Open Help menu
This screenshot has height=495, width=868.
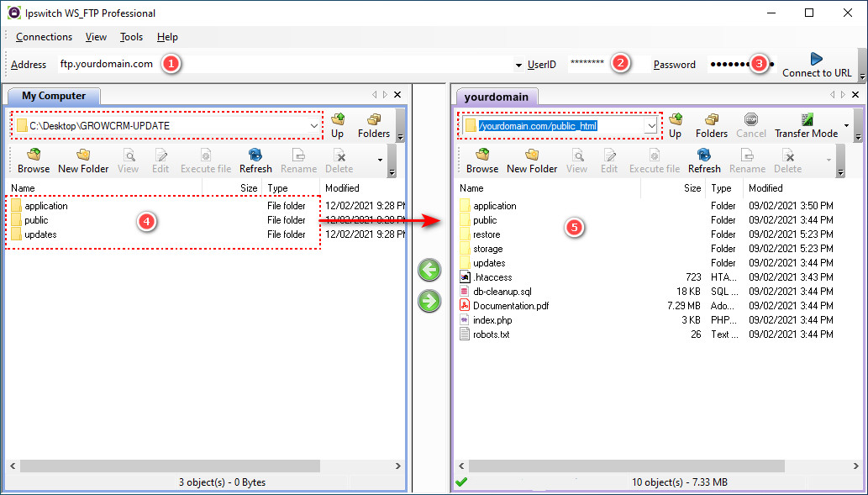point(167,37)
